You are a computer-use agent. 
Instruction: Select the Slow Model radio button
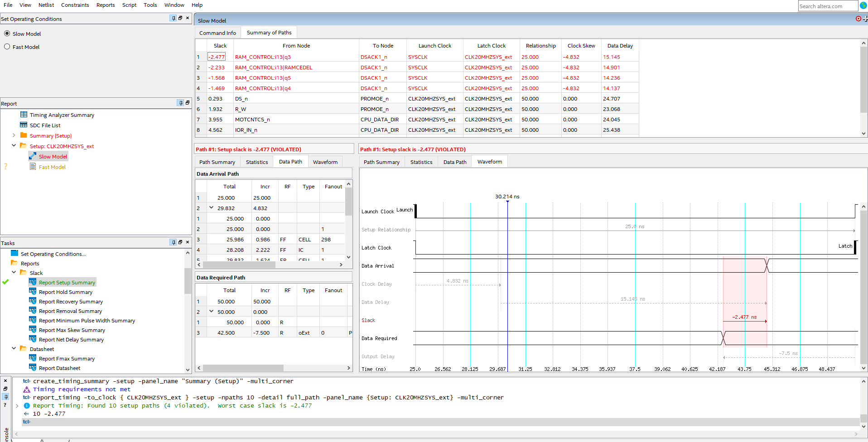pyautogui.click(x=7, y=34)
